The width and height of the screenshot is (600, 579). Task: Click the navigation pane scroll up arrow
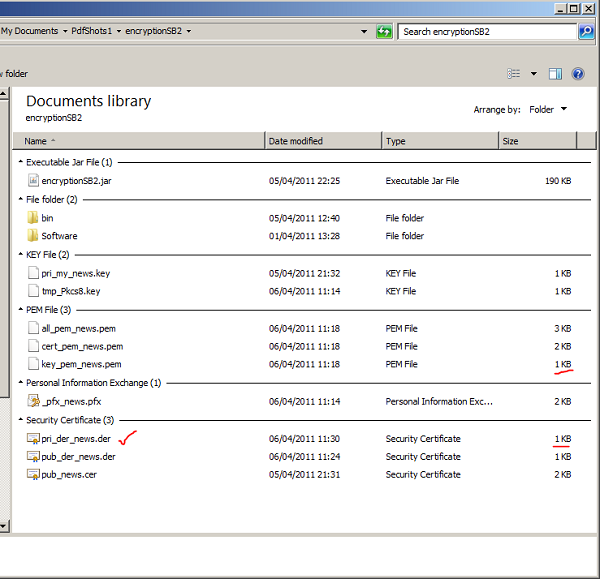point(4,93)
